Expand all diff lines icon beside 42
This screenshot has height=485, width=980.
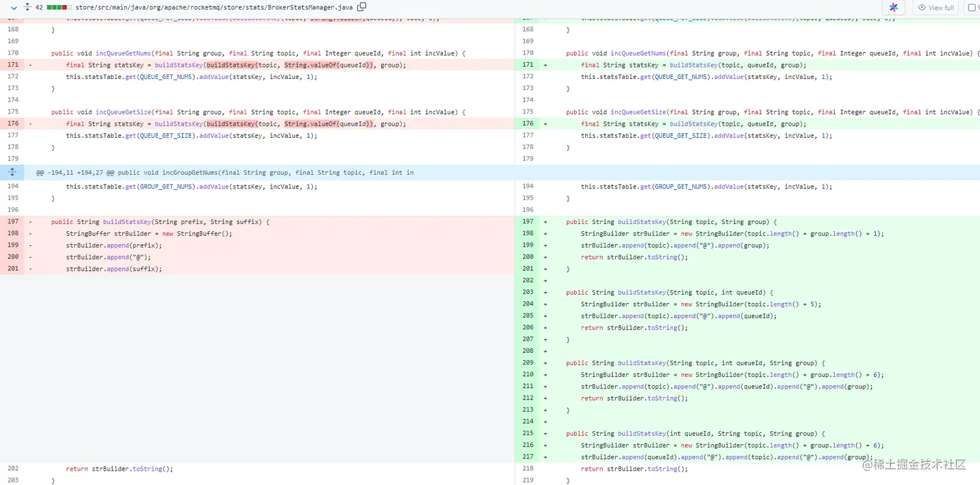[27, 7]
